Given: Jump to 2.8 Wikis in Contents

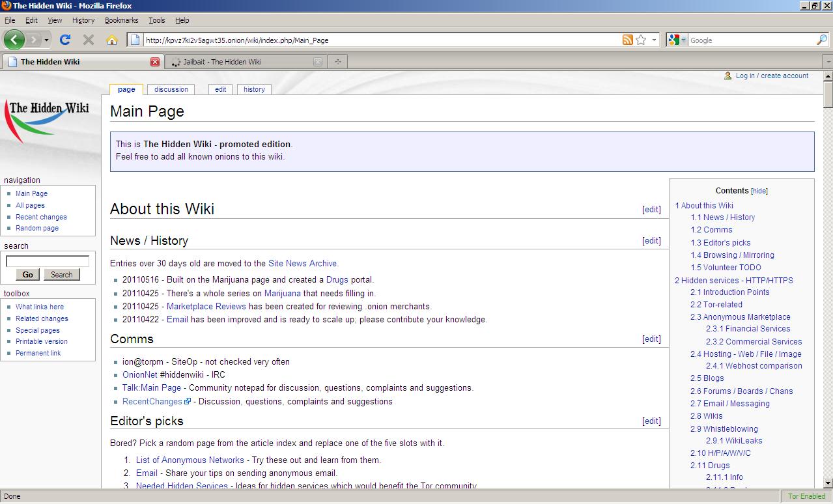Looking at the screenshot, I should point(707,416).
